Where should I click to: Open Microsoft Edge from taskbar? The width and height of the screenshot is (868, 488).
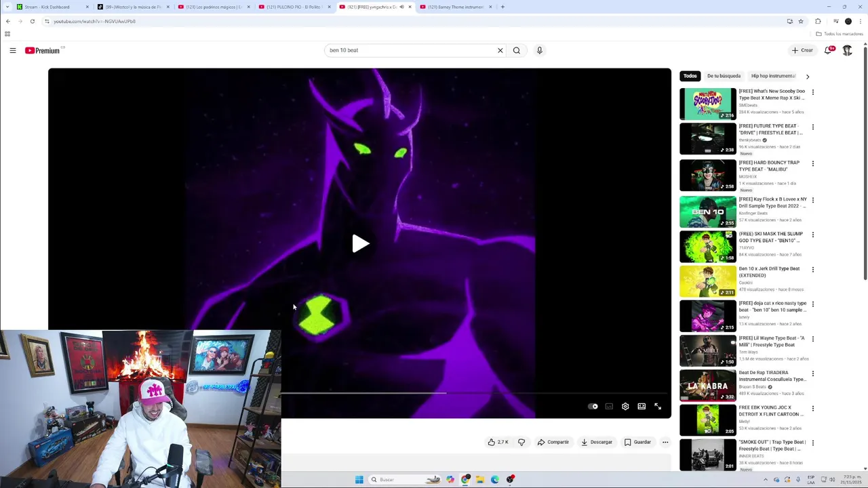pyautogui.click(x=495, y=480)
